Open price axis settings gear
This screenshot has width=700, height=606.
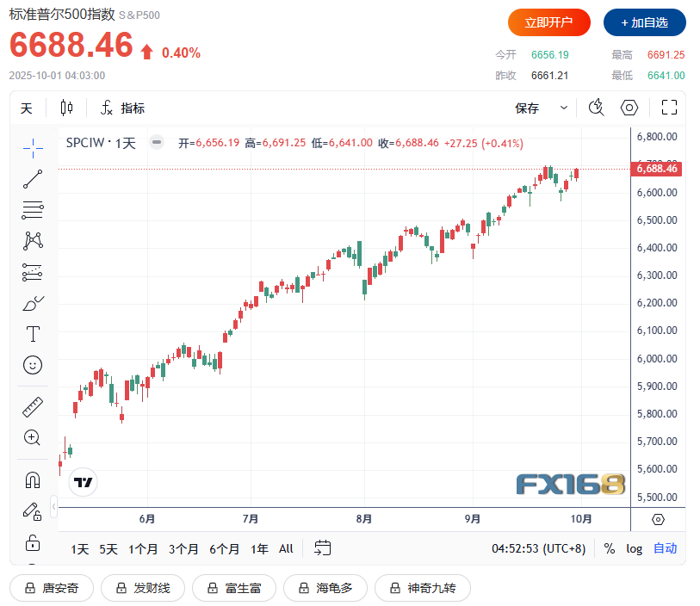point(658,519)
